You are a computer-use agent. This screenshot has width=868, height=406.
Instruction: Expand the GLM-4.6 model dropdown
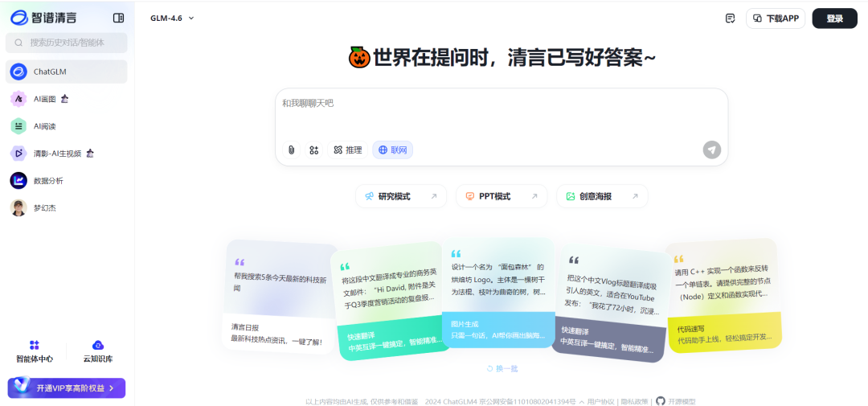click(172, 18)
